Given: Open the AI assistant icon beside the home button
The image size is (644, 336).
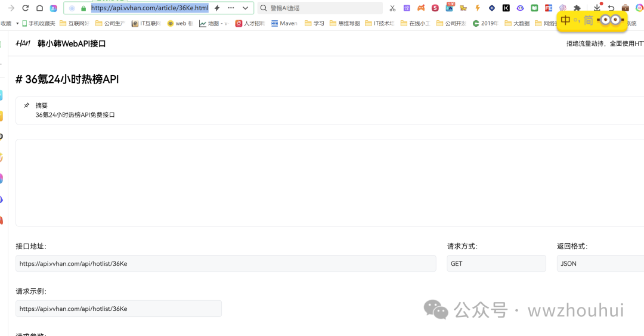Looking at the screenshot, I should (54, 8).
